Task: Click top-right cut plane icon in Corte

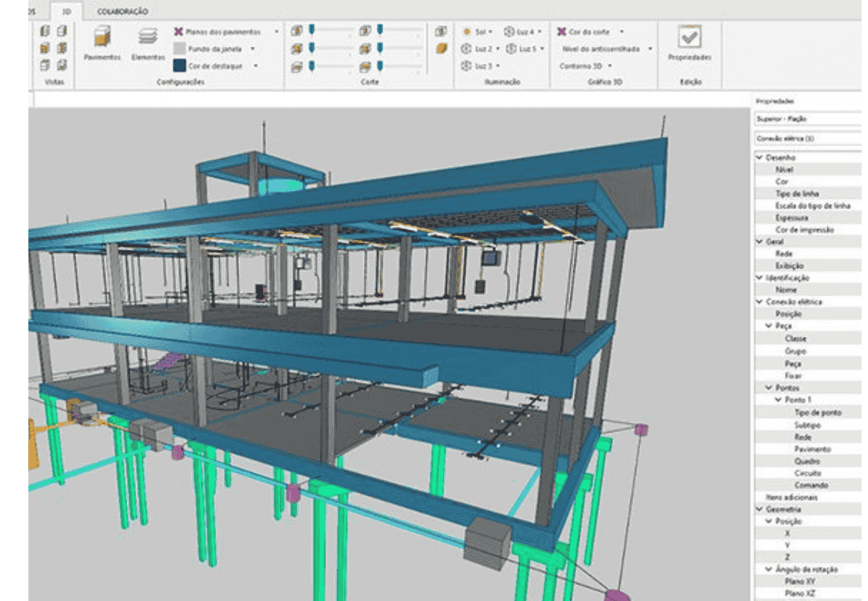Action: [365, 31]
